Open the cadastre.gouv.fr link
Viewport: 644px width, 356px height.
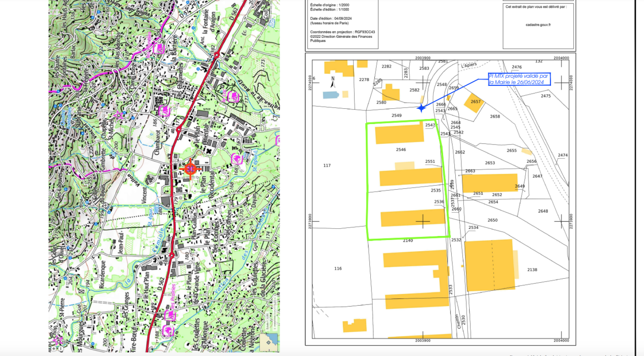point(538,25)
